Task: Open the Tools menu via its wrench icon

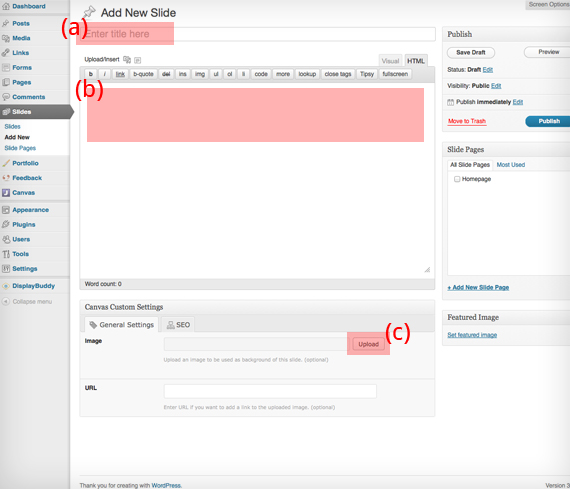Action: [x=6, y=254]
